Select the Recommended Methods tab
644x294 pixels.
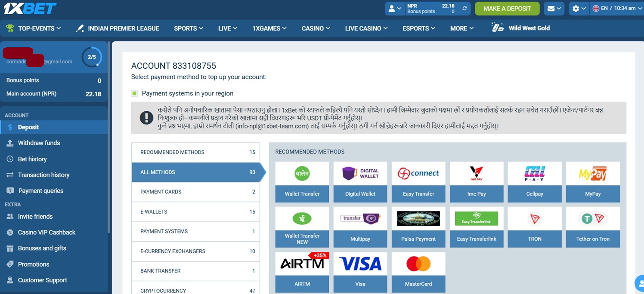[x=196, y=152]
